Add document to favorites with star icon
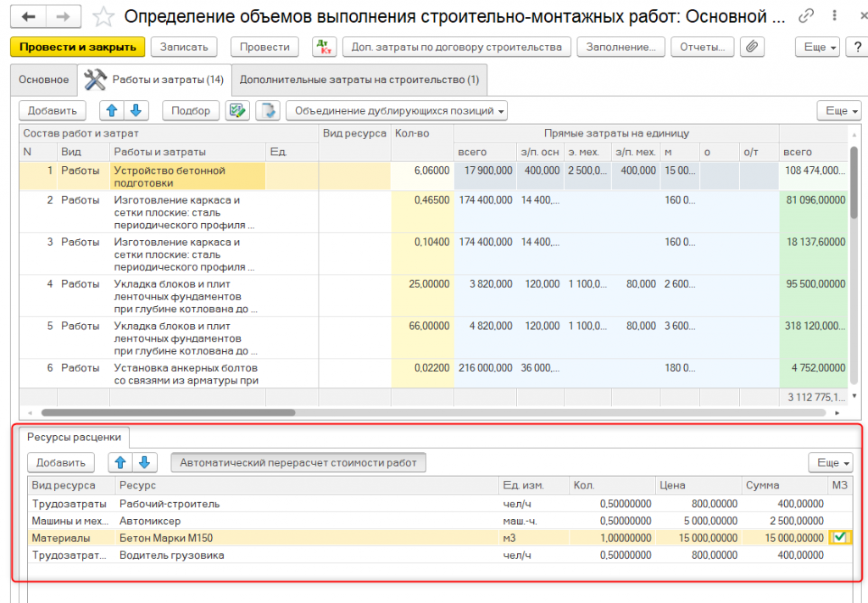Image resolution: width=868 pixels, height=603 pixels. point(103,16)
